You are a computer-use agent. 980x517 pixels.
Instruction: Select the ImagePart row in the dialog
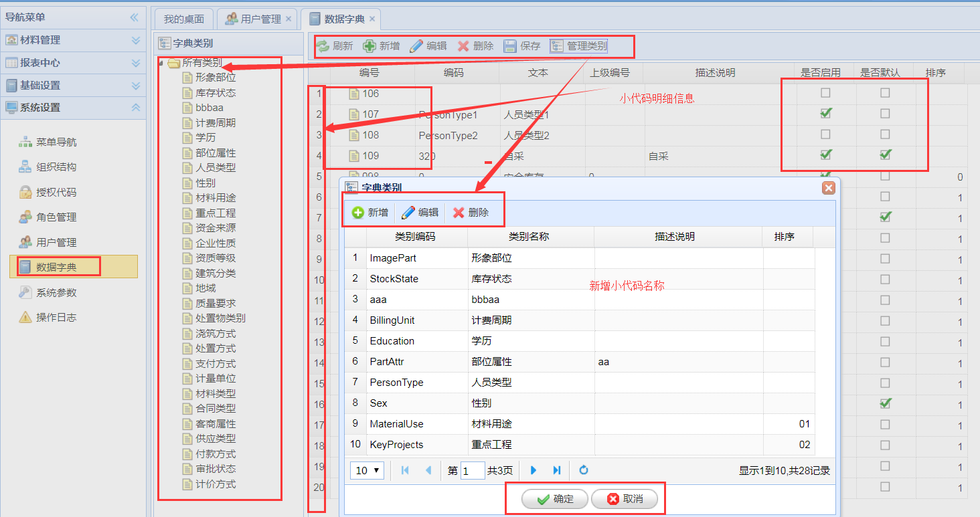pos(580,257)
